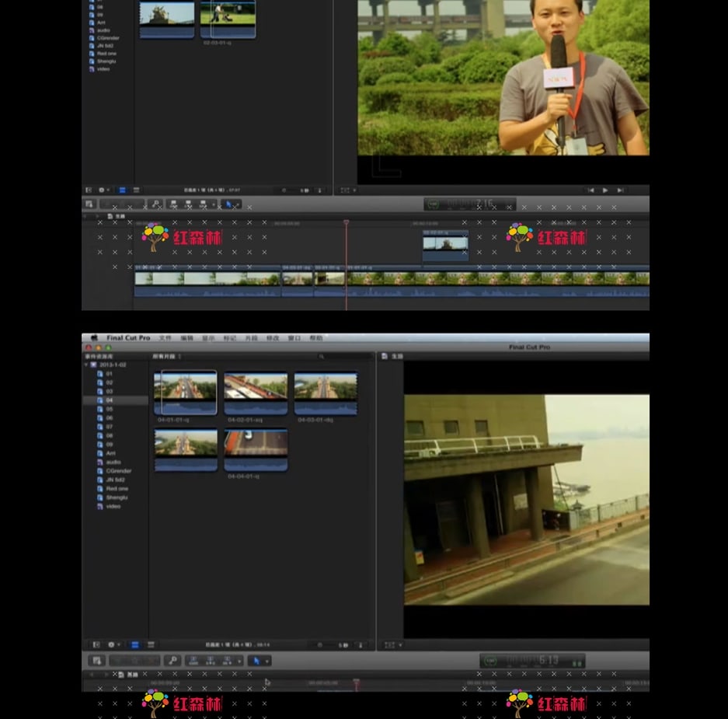Select event 03 in the event library
The width and height of the screenshot is (728, 719).
[109, 391]
